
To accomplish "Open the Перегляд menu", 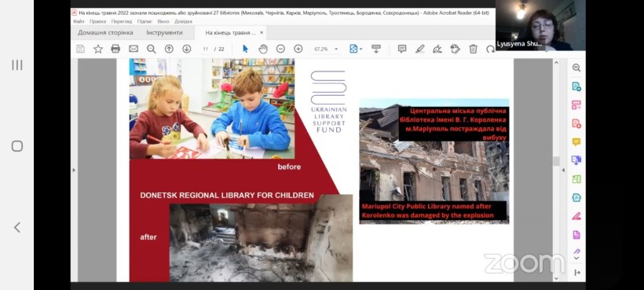I will (x=122, y=21).
